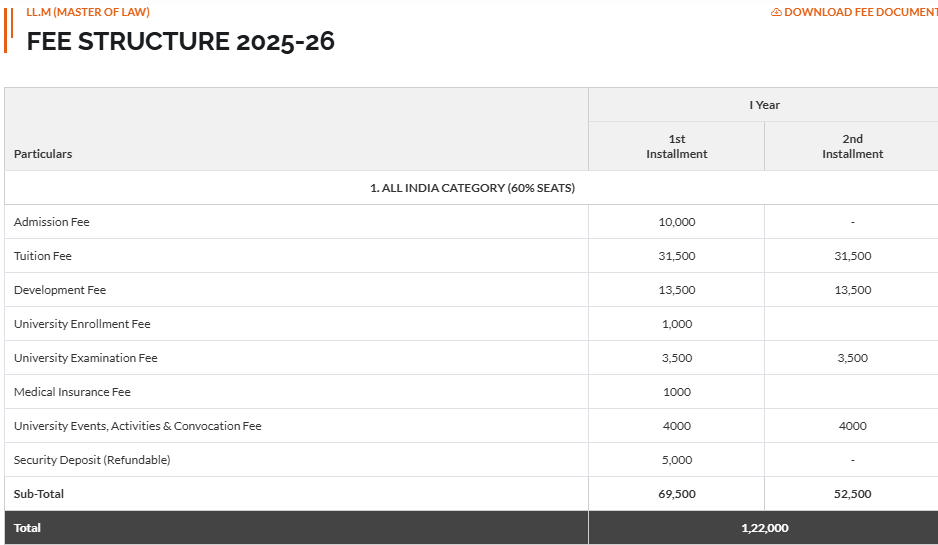The image size is (938, 545).
Task: Click the I Year column header
Action: [x=764, y=105]
